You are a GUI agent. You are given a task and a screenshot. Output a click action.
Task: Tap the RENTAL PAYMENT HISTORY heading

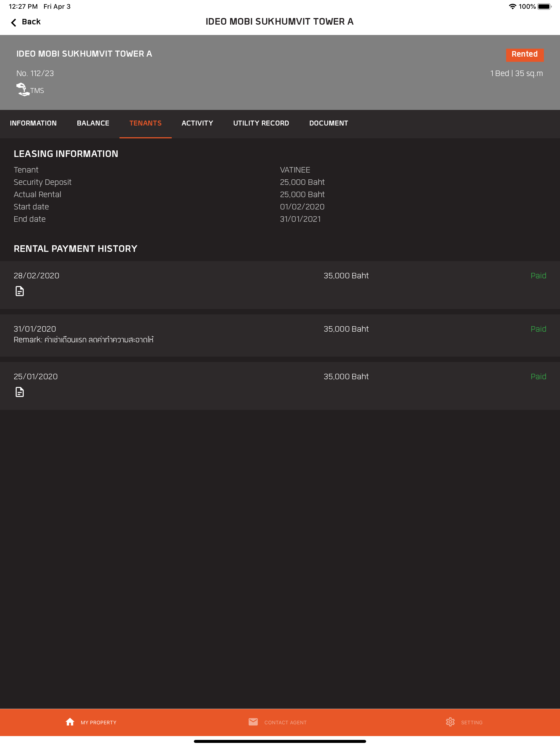(75, 249)
